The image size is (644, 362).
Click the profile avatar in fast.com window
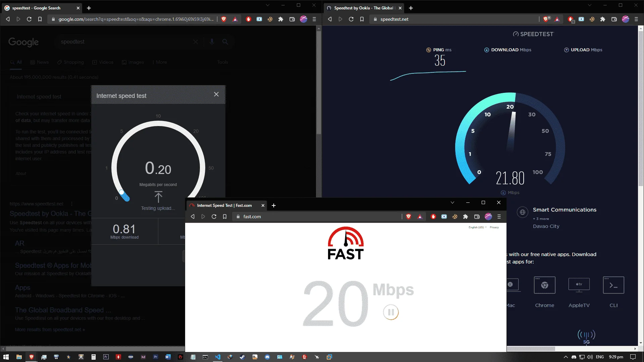[488, 217]
